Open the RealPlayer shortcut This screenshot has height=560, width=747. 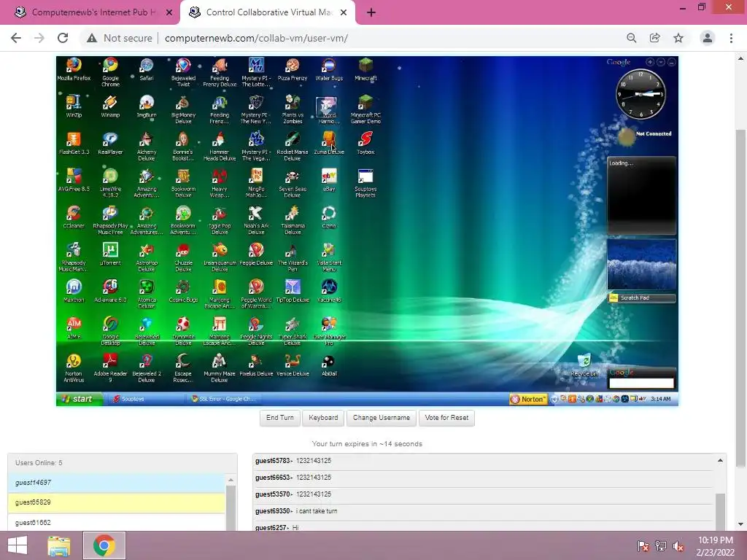111,144
